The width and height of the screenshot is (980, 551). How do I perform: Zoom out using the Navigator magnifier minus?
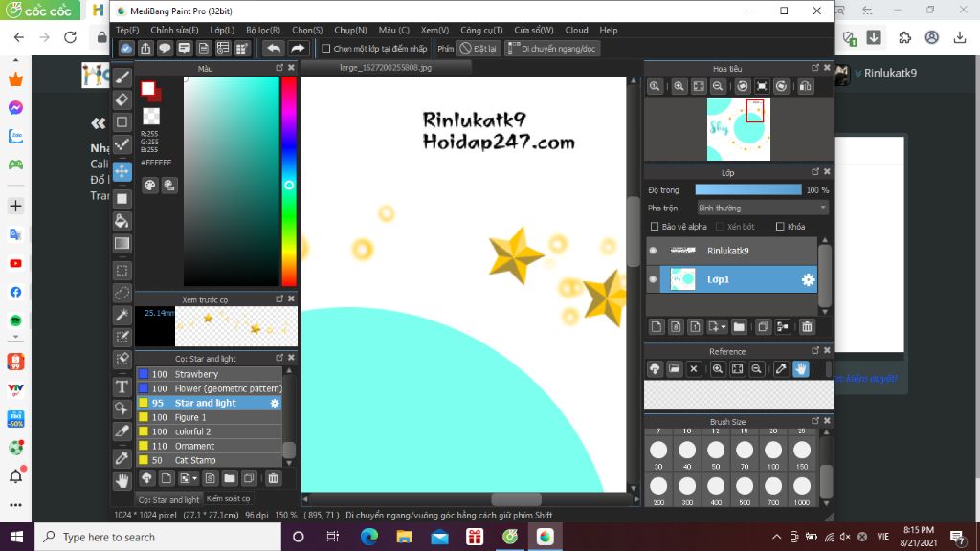pyautogui.click(x=718, y=86)
